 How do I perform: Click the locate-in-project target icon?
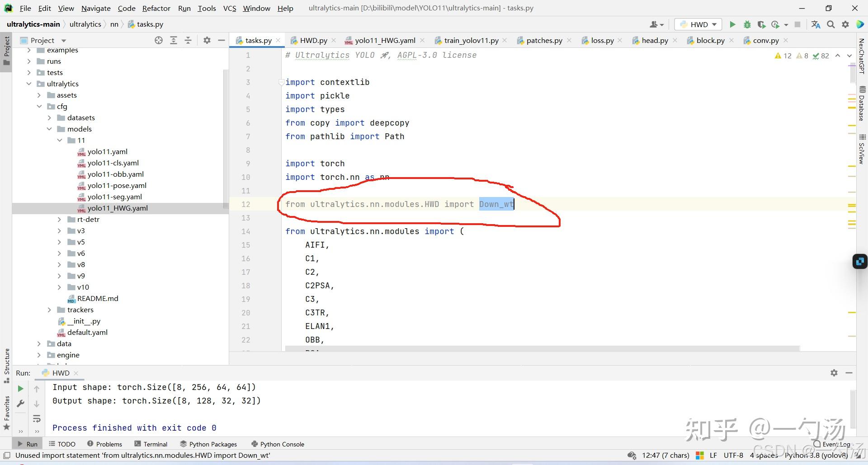159,40
